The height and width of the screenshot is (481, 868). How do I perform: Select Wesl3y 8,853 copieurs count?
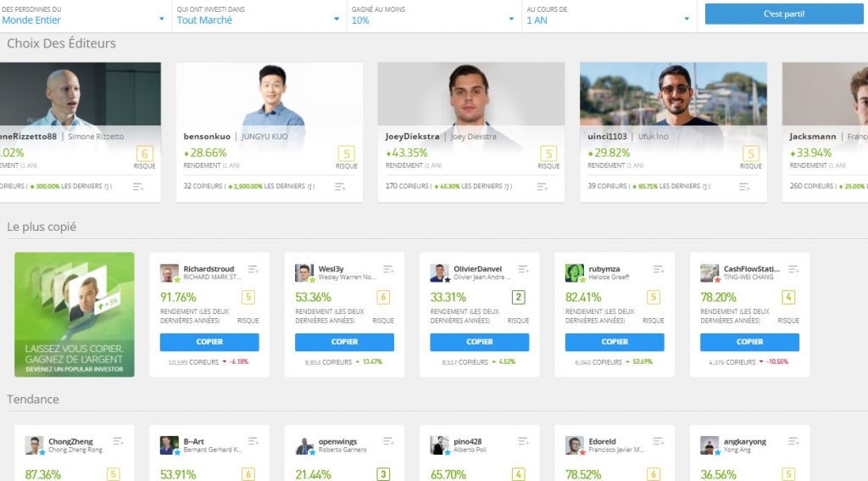[x=328, y=362]
